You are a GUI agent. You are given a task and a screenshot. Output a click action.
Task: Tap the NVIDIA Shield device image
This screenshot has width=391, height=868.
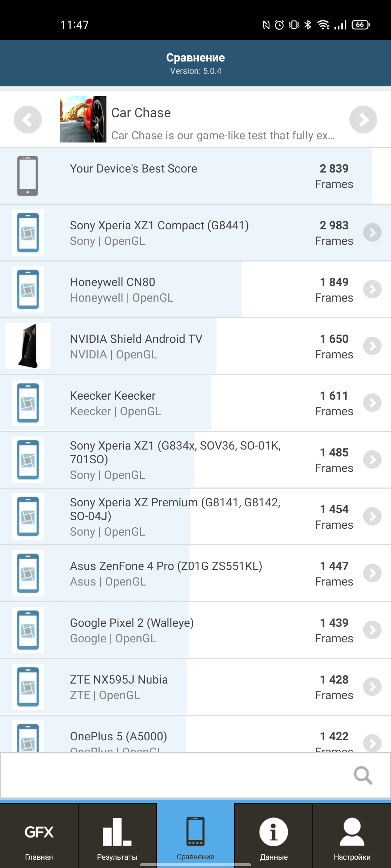[28, 346]
